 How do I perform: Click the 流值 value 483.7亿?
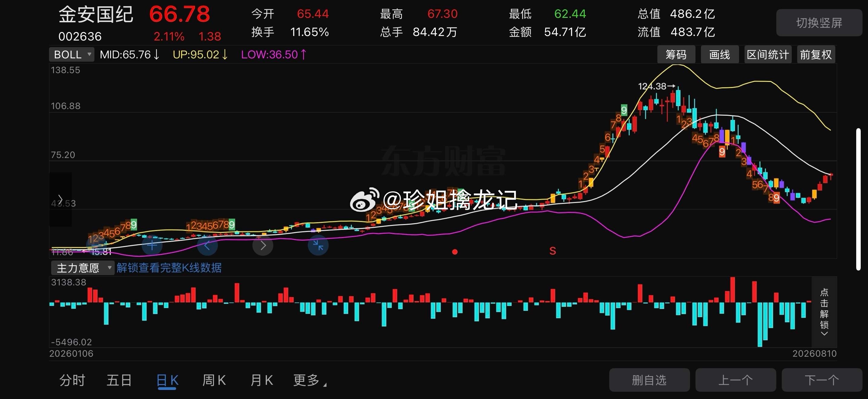click(x=693, y=32)
